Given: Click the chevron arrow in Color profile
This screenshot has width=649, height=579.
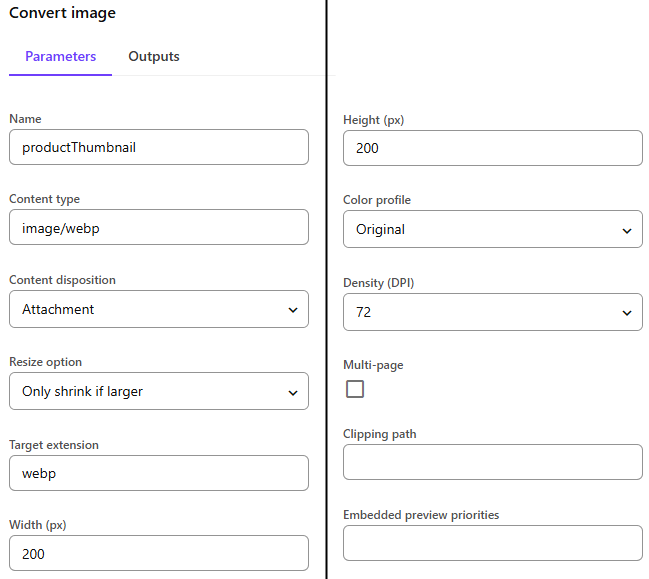Looking at the screenshot, I should (627, 231).
